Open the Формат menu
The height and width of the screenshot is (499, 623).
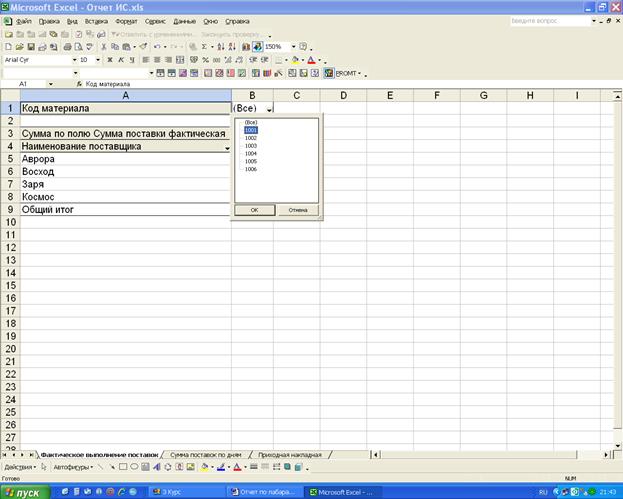pyautogui.click(x=126, y=20)
